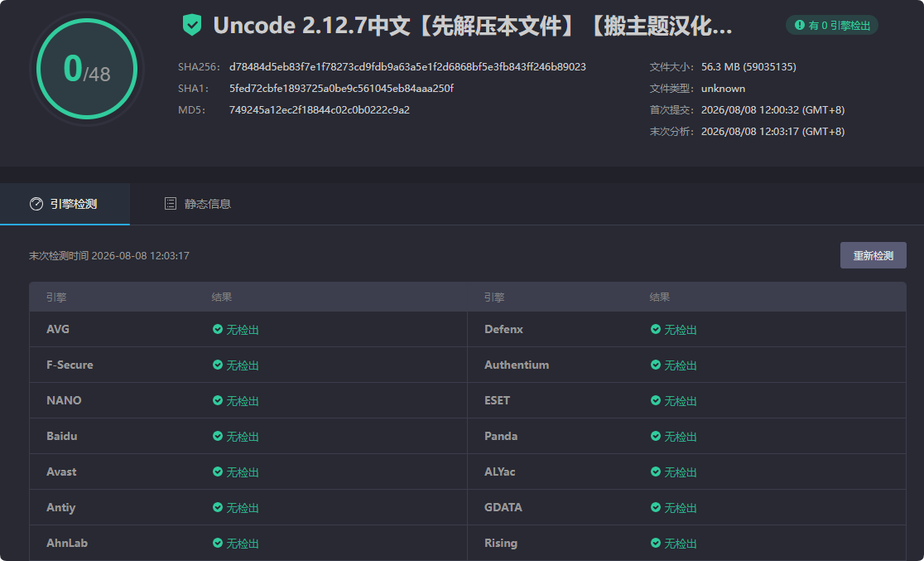924x561 pixels.
Task: Click the green check icon in Defenx row
Action: pos(655,329)
